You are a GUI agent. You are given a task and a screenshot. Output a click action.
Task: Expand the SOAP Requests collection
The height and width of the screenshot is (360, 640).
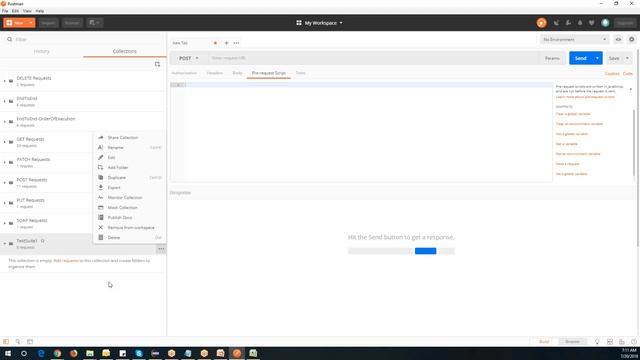tap(4, 223)
